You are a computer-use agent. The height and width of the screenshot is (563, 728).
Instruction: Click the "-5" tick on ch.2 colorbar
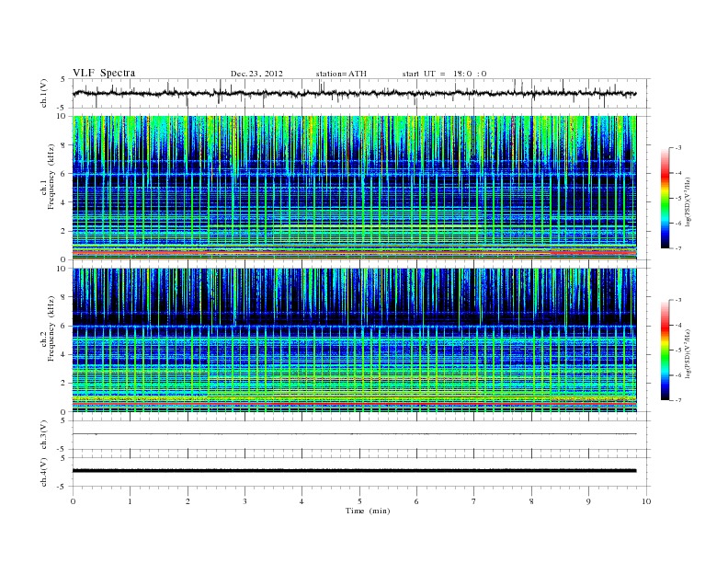[x=678, y=350]
